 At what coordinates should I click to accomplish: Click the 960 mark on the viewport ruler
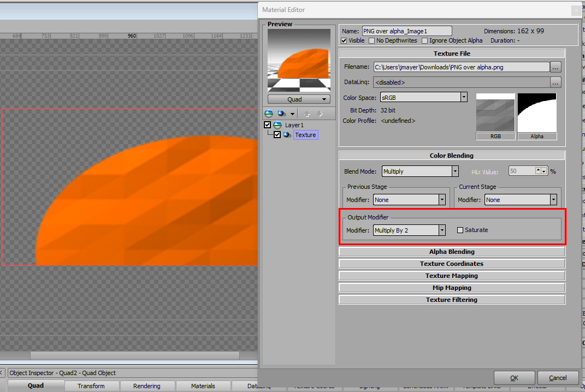132,36
